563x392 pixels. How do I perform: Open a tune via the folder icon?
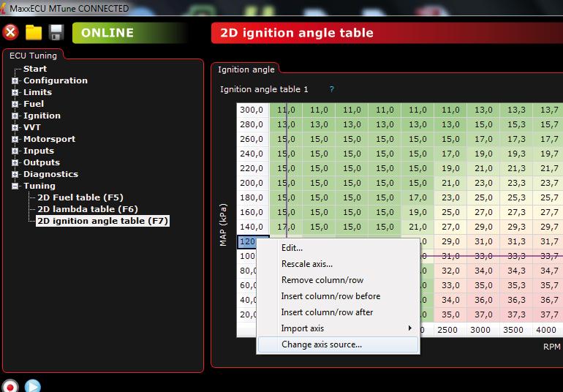tap(34, 33)
